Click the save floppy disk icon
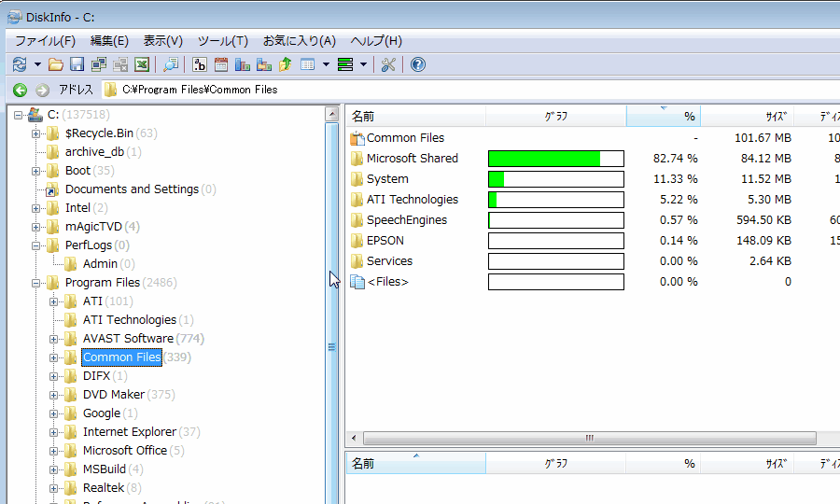The image size is (840, 504). coord(77,64)
